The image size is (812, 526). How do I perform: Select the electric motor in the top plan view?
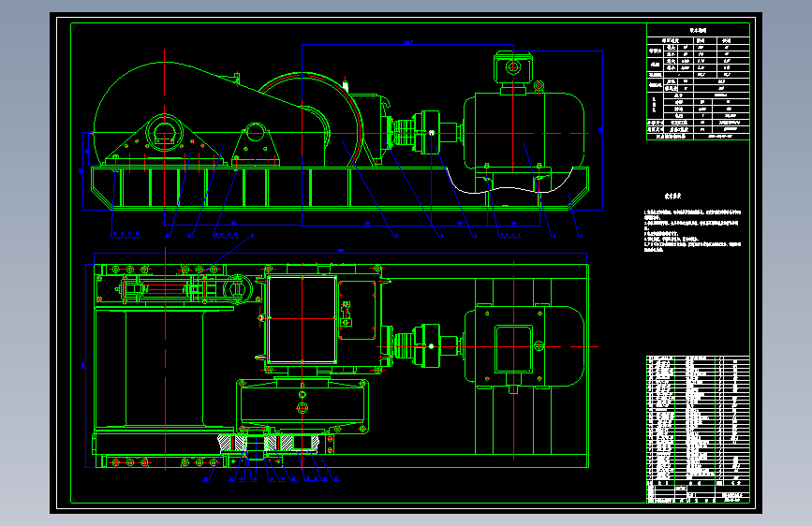point(524,346)
